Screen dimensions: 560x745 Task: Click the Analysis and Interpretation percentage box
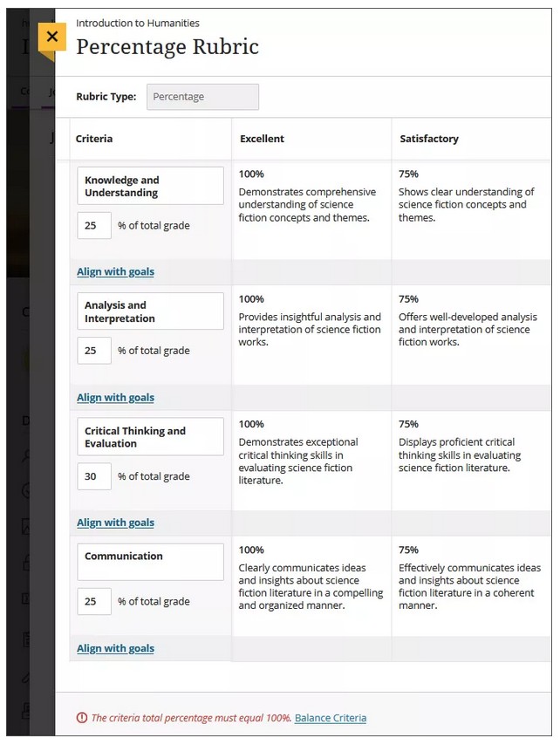click(94, 351)
